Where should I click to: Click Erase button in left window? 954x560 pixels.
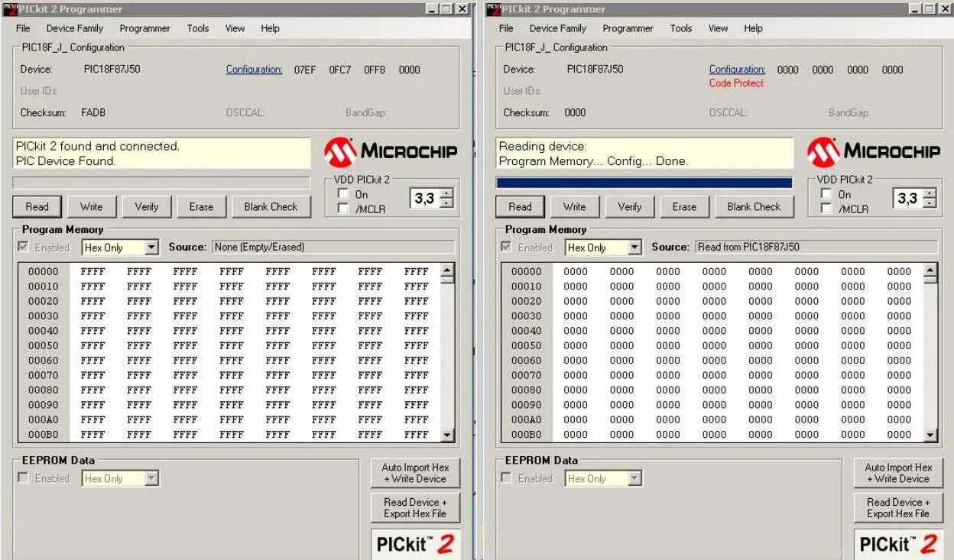point(201,206)
